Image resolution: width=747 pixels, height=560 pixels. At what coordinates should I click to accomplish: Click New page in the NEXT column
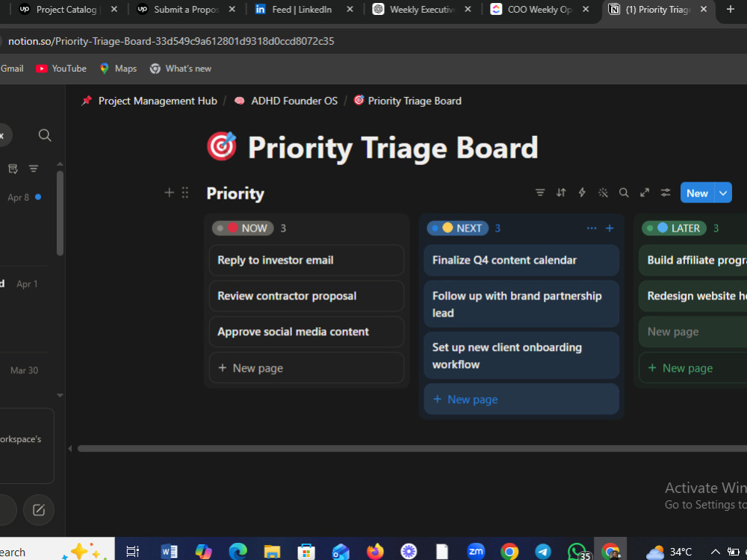coord(521,399)
